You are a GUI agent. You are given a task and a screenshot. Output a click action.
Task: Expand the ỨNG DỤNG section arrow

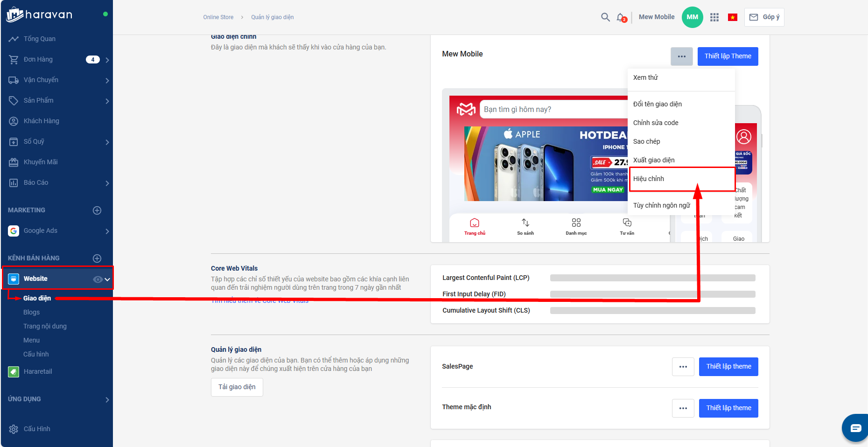tap(107, 399)
